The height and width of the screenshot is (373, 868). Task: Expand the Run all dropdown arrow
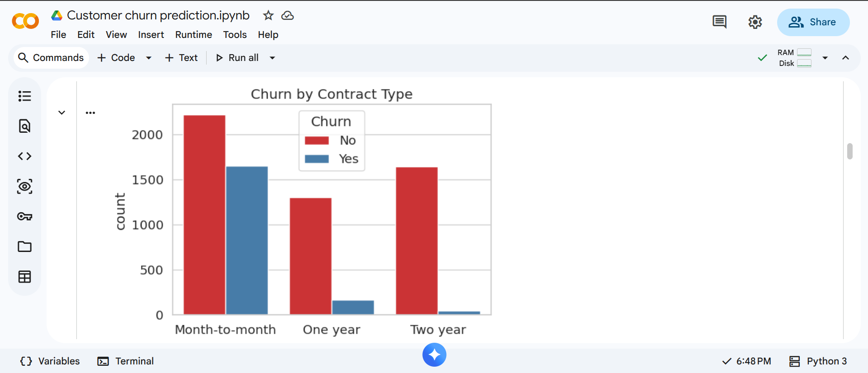(x=272, y=58)
